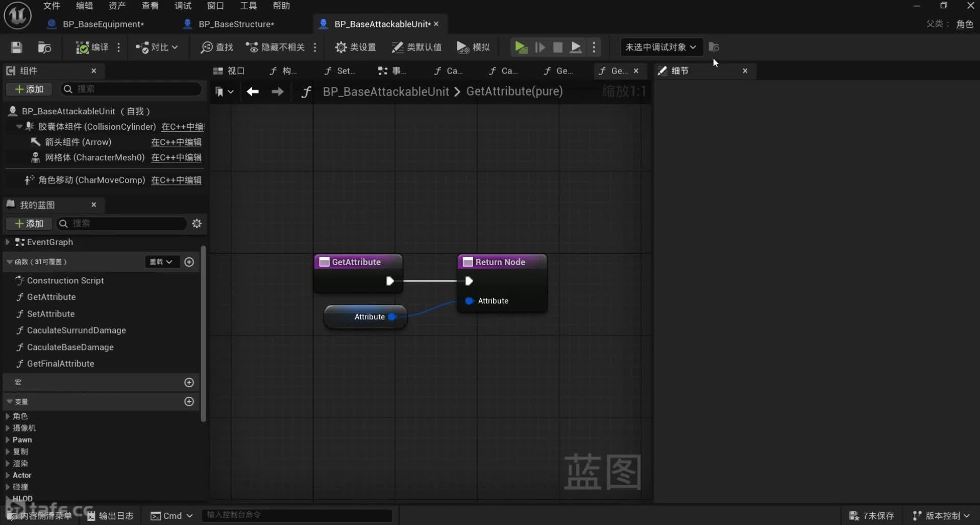980x525 pixels.
Task: Open the debug object dropdown
Action: tap(660, 47)
